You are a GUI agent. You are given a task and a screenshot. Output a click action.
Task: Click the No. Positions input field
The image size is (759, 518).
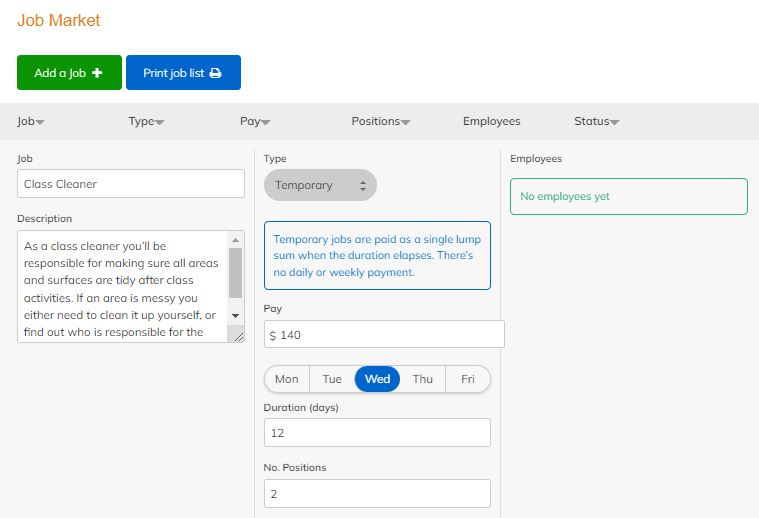(377, 493)
